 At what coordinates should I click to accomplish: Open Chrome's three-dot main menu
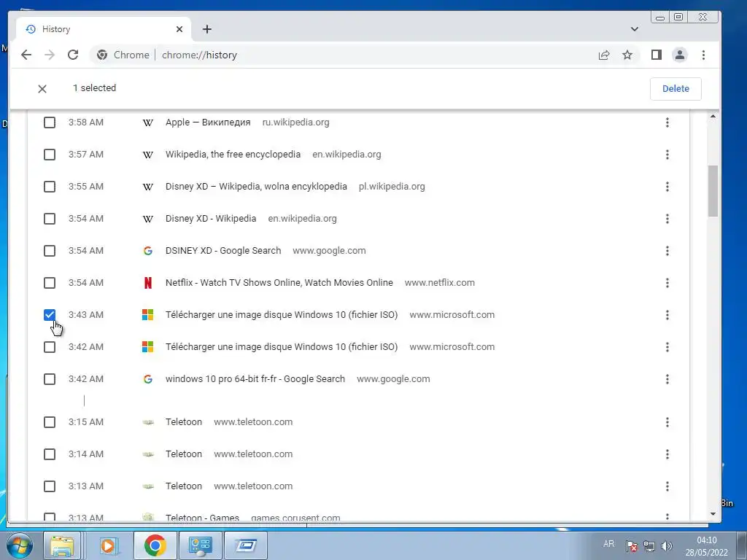coord(704,55)
